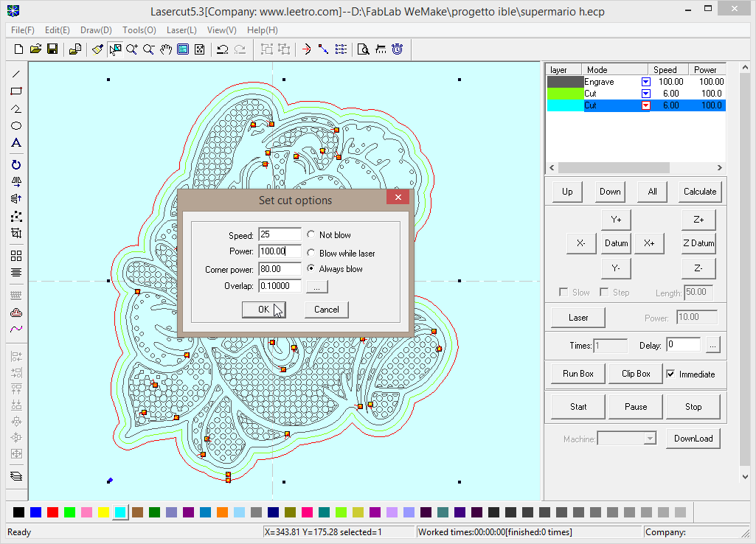Click Cancel in Set cut options
This screenshot has width=756, height=544.
click(x=327, y=310)
